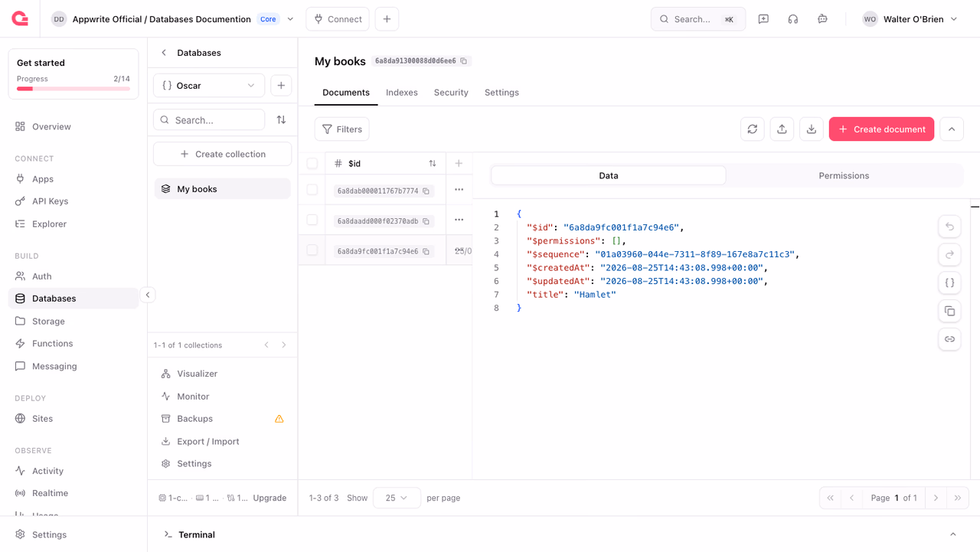Open row actions for document 6a8dab000011767b7774
This screenshot has height=552, width=980.
pyautogui.click(x=459, y=190)
